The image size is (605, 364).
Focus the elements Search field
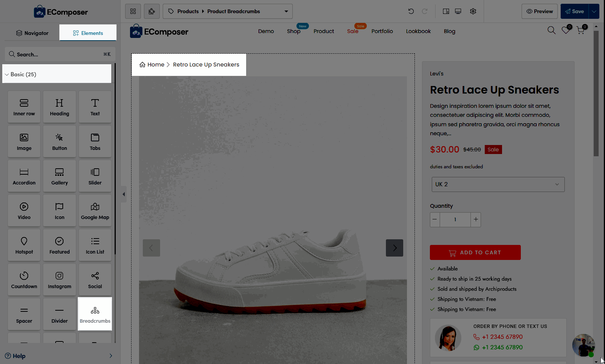[60, 54]
